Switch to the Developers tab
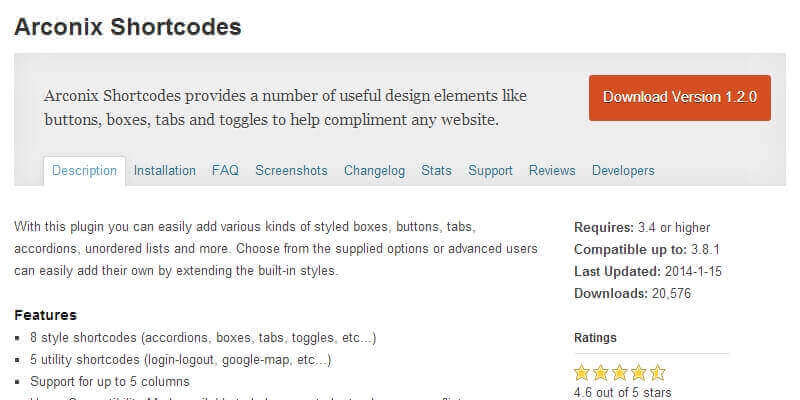 point(623,171)
